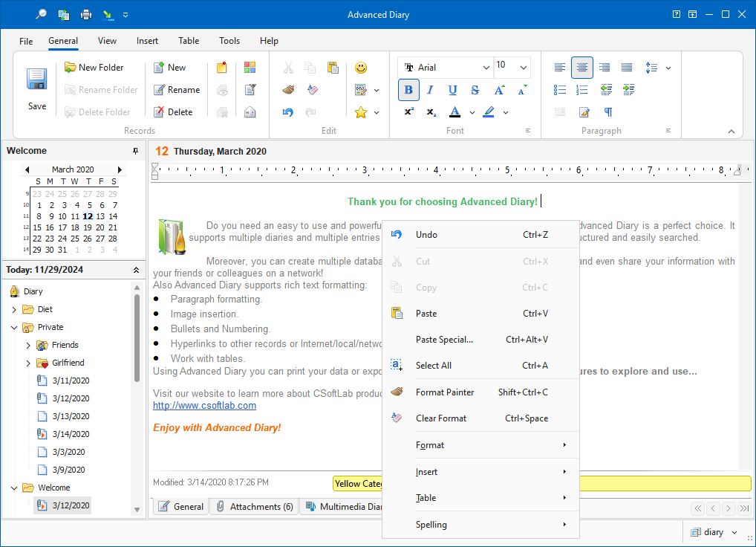Open the font size 10 dropdown
Image resolution: width=756 pixels, height=547 pixels.
tap(523, 68)
